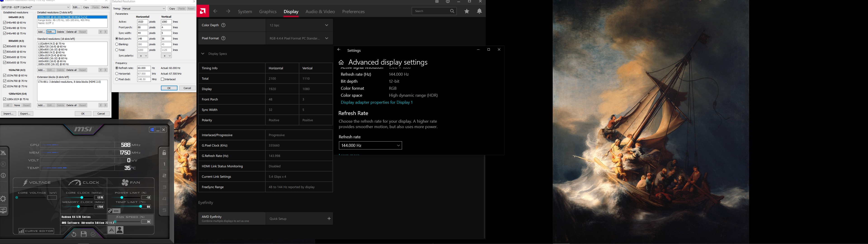
Task: Open the hardware monitor icon in Afterburner
Action: (3, 210)
